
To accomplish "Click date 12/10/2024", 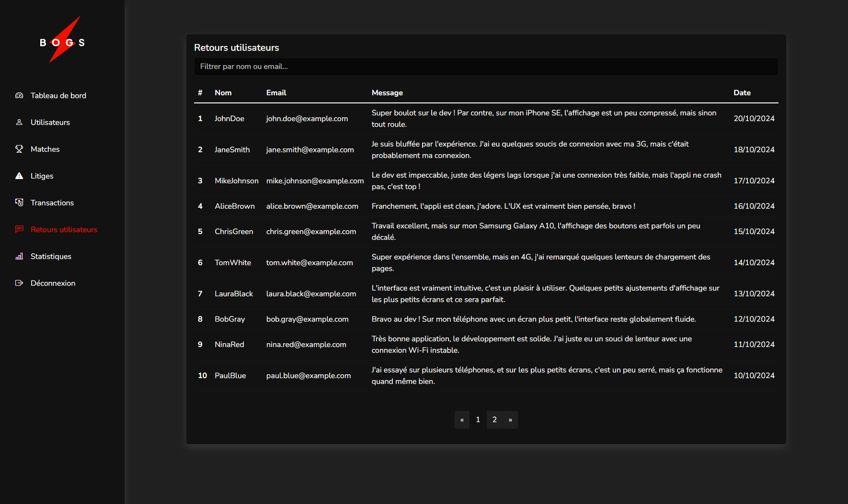I will [754, 319].
